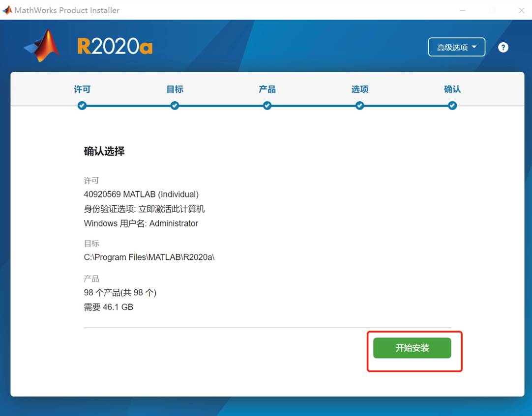Go to the 选项 step tab
The width and height of the screenshot is (532, 416).
[359, 89]
